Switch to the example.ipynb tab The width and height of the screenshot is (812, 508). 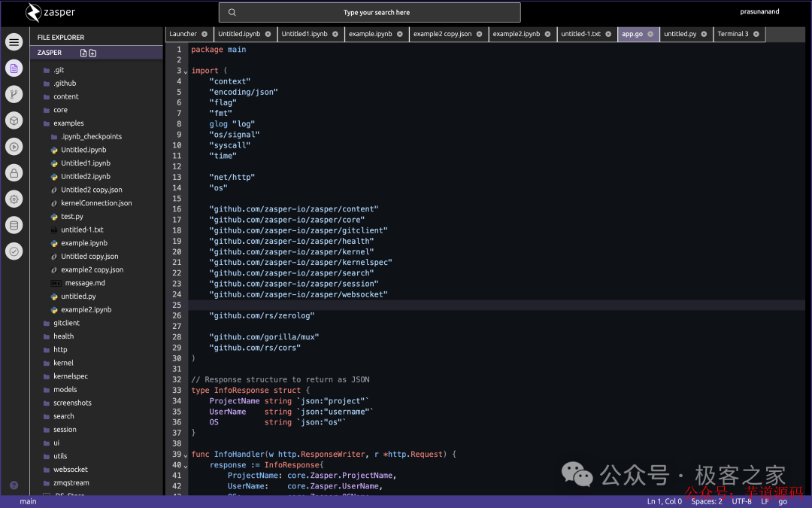[x=370, y=34]
